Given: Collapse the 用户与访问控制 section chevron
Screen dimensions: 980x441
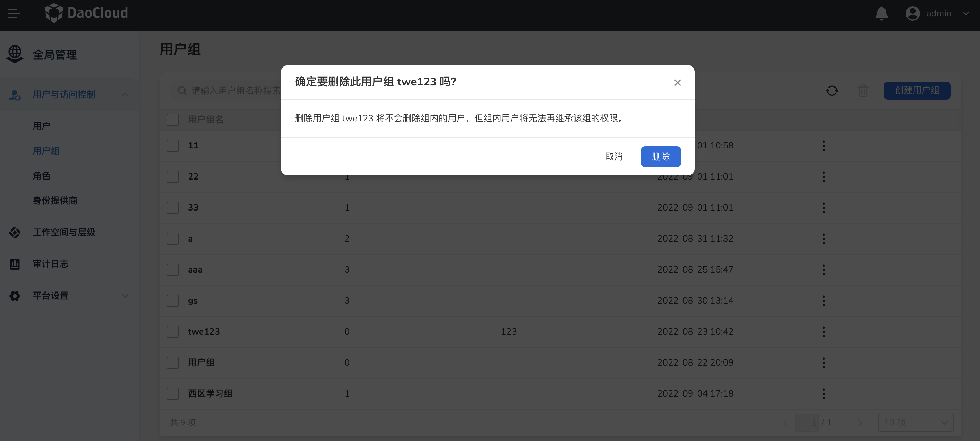Looking at the screenshot, I should [x=125, y=95].
